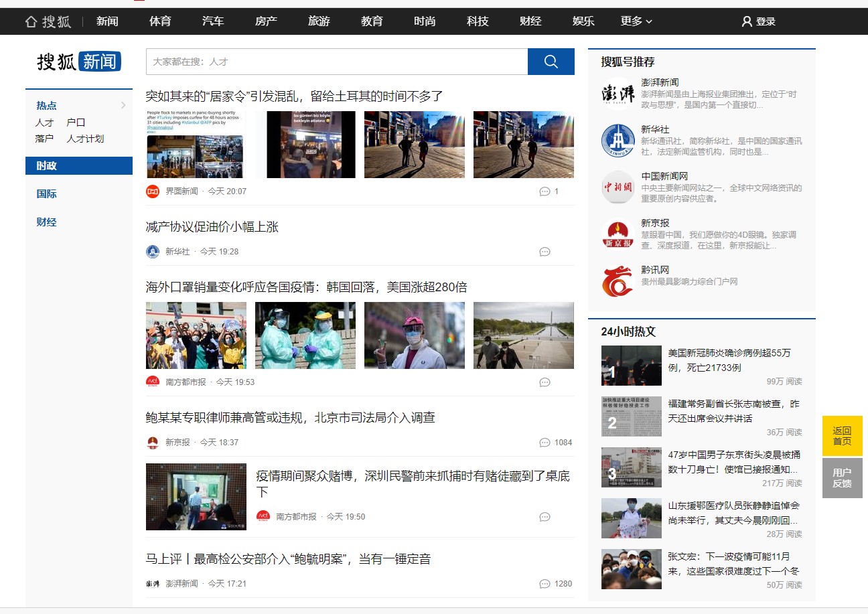Click the 人才 hot topic link
Image resolution: width=868 pixels, height=614 pixels.
(x=45, y=123)
